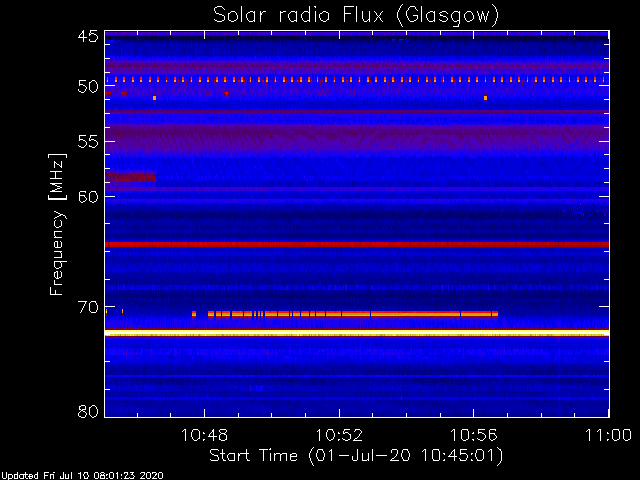Viewport: 640px width, 480px height.
Task: Click the continuous red band near 64 MHz
Action: pyautogui.click(x=357, y=244)
